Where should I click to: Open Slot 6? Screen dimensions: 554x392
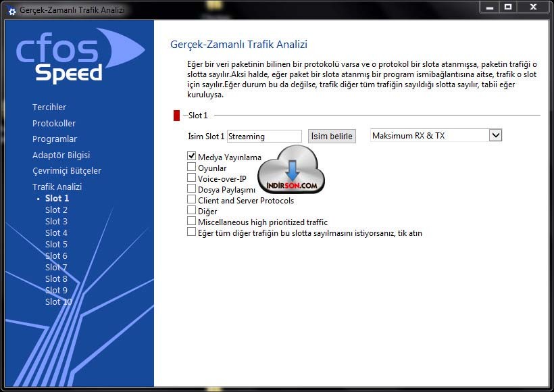(x=56, y=256)
